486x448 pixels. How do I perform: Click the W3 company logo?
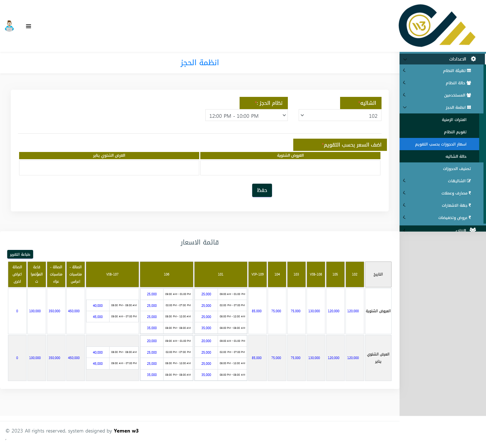(437, 26)
